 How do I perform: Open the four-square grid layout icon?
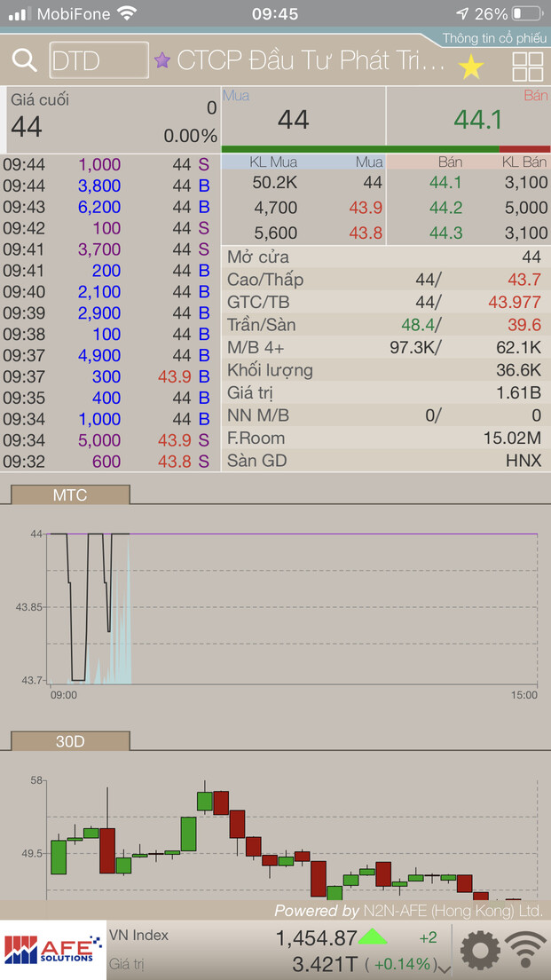[528, 67]
